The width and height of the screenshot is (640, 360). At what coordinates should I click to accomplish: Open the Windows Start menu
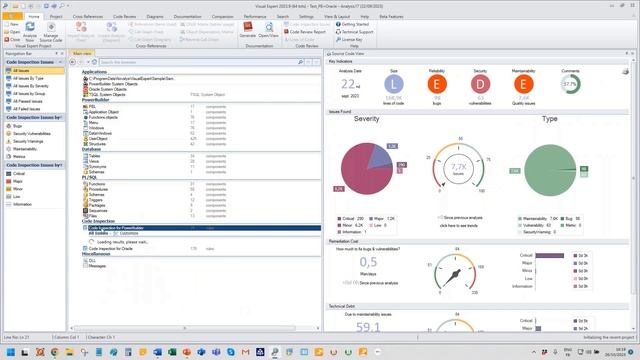(x=11, y=352)
